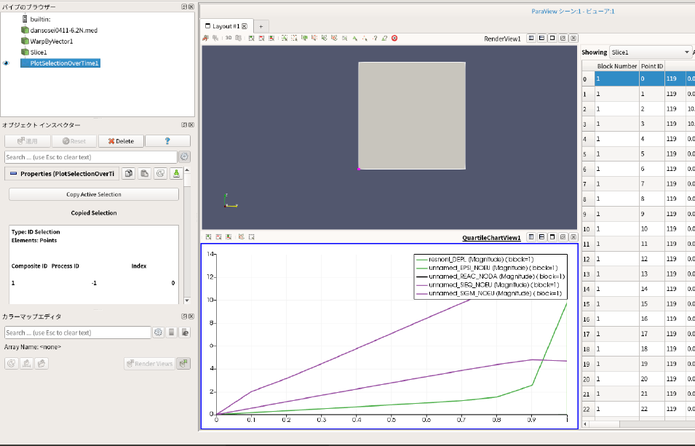The width and height of the screenshot is (695, 446).
Task: Click unnamed_REAC_NODA legend entry
Action: click(490, 276)
